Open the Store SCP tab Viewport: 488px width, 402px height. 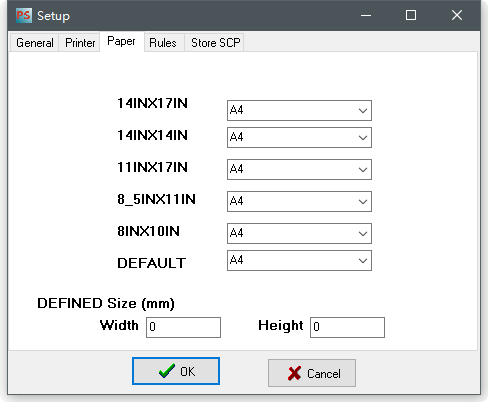tap(215, 43)
